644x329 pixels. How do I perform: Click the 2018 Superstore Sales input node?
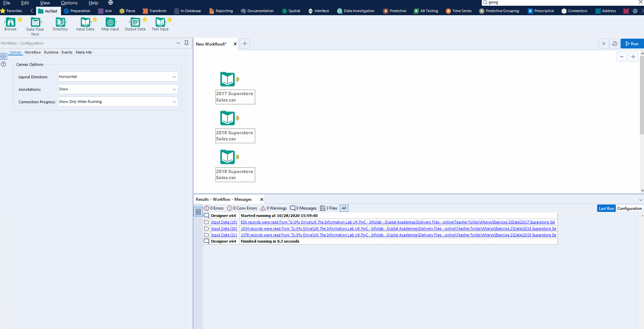(228, 118)
